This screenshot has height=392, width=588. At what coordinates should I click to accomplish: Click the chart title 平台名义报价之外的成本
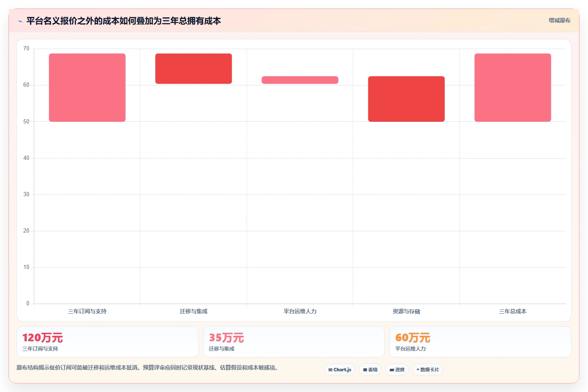click(x=124, y=21)
